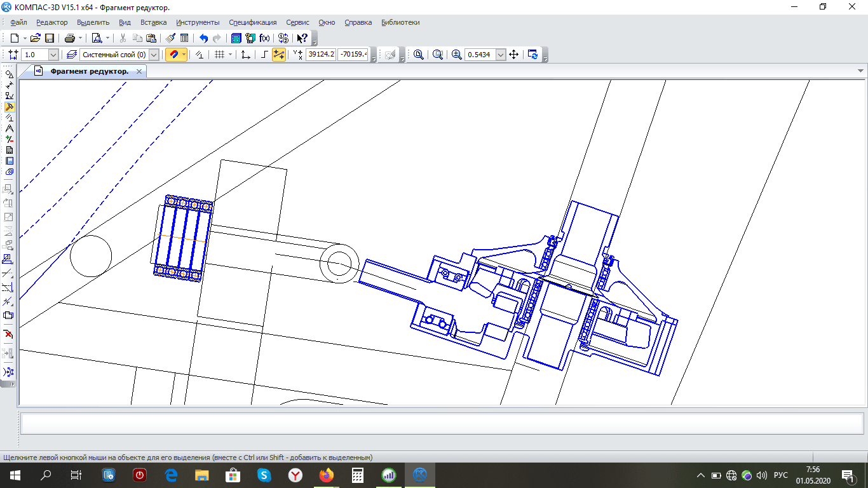This screenshot has height=488, width=868.
Task: Click the X coordinate field 39124.2
Action: (320, 55)
